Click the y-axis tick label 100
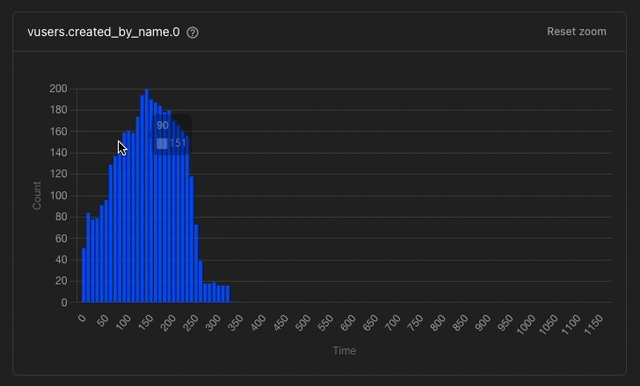 (x=58, y=195)
